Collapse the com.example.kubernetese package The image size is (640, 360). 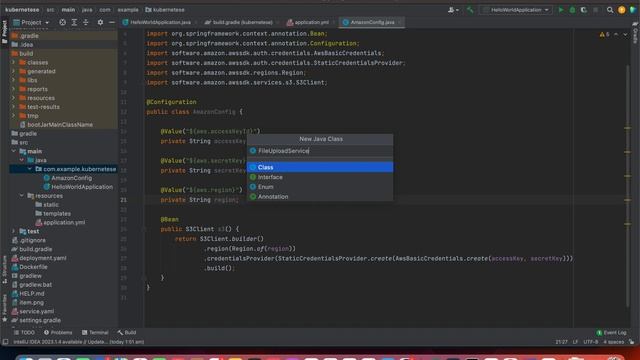tap(29, 169)
